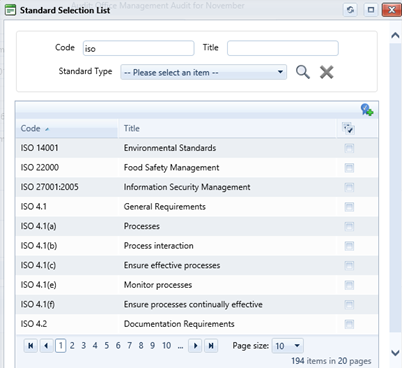Click the refresh icon in title bar

350,10
